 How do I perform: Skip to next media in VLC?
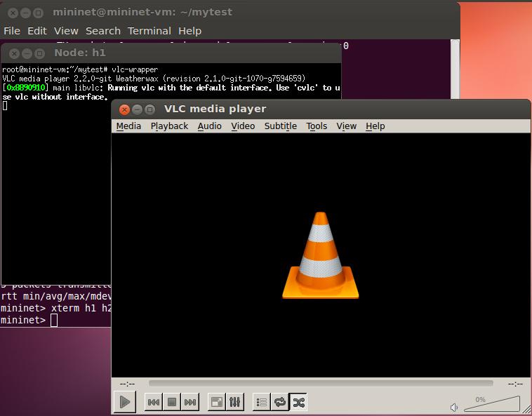(x=190, y=402)
